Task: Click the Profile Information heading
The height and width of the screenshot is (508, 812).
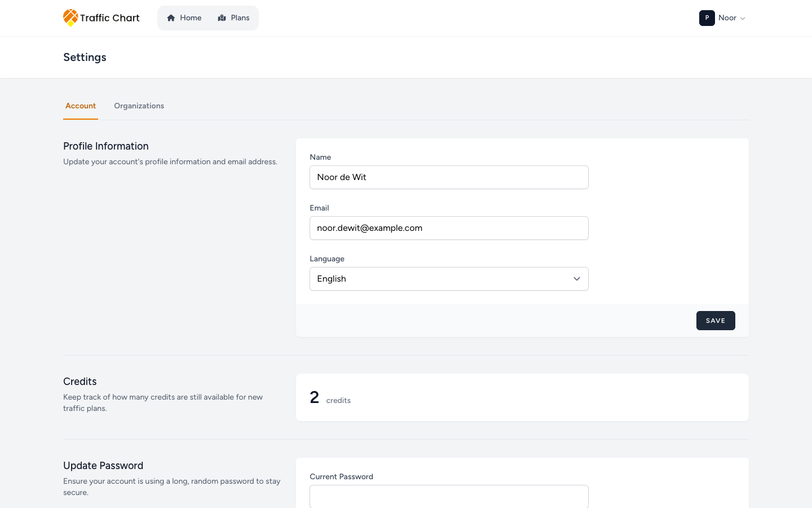Action: pyautogui.click(x=106, y=146)
